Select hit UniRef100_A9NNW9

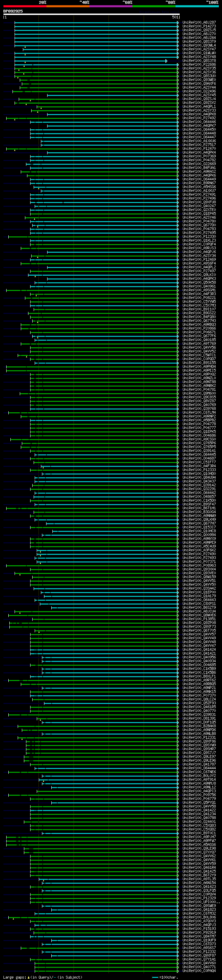tap(199, 516)
